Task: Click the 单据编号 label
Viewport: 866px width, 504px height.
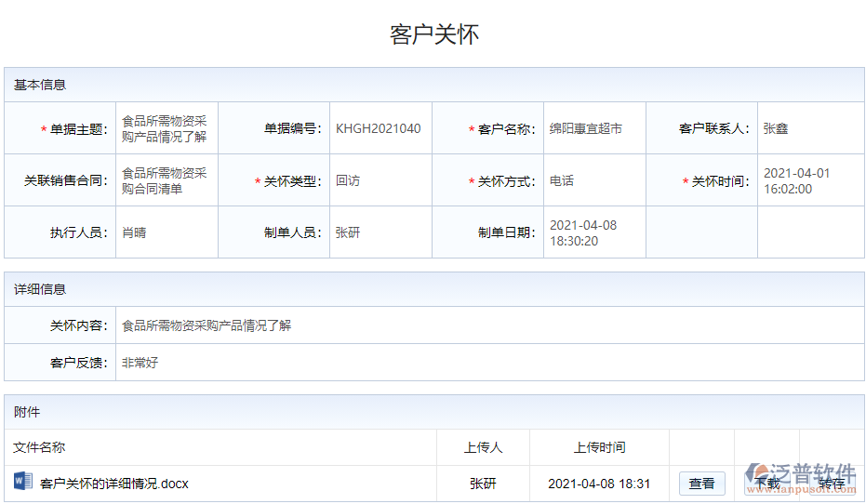Action: pos(292,128)
